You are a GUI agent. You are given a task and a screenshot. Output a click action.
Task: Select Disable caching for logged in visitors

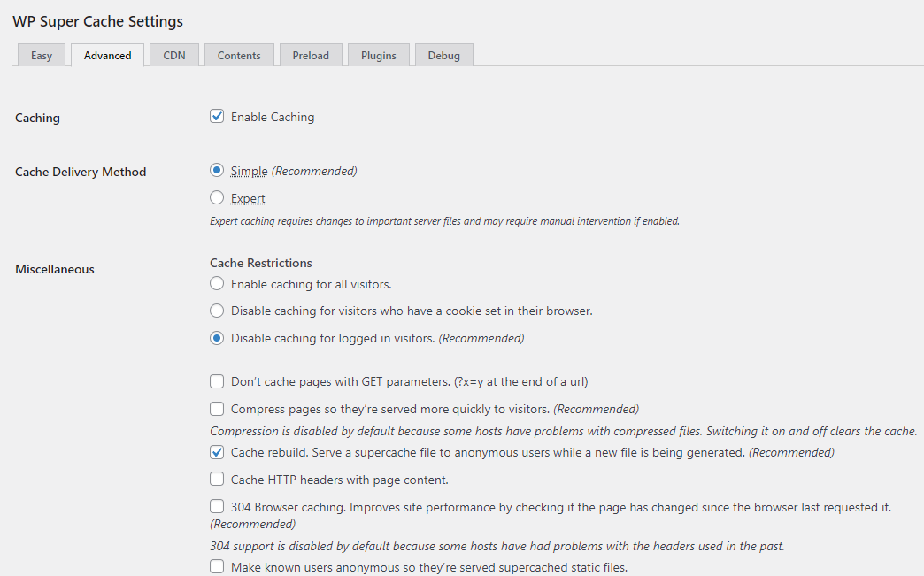pyautogui.click(x=217, y=338)
